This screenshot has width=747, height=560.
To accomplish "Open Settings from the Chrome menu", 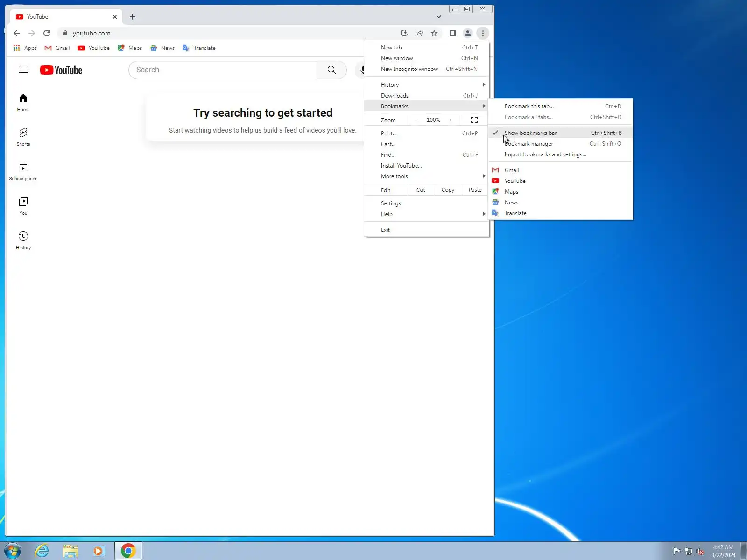I will tap(427, 203).
